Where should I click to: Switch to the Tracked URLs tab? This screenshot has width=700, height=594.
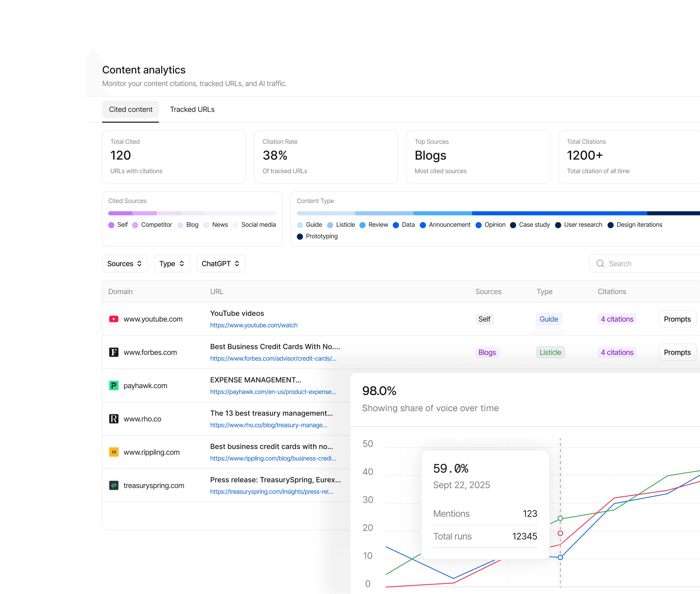pos(192,110)
